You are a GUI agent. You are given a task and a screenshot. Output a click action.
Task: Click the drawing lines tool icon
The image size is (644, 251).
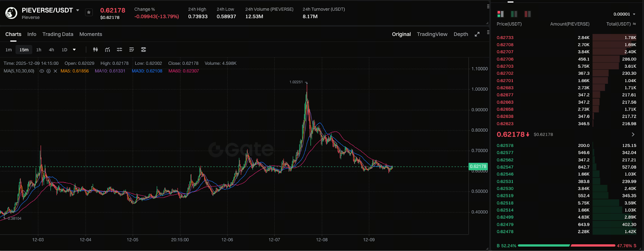coord(132,50)
